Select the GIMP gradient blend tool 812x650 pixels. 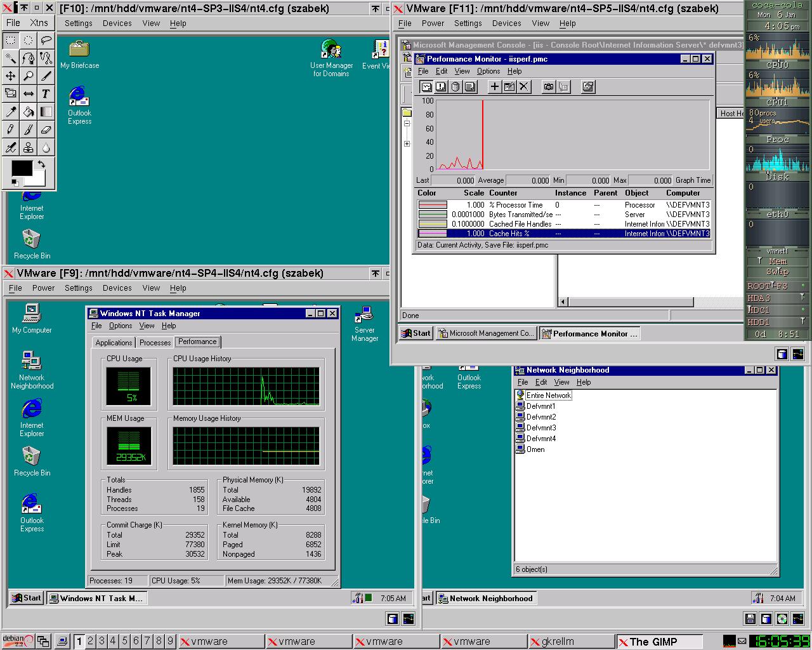[46, 112]
